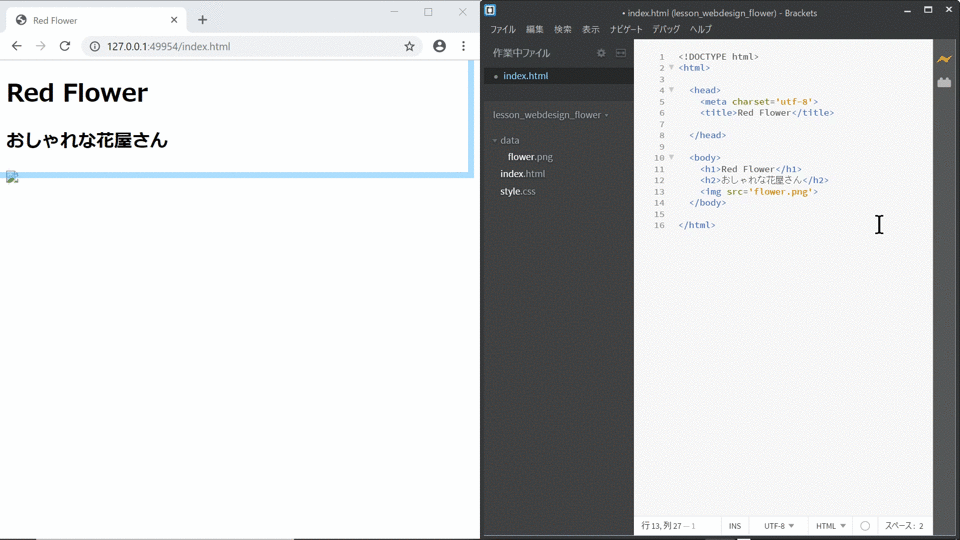The width and height of the screenshot is (960, 540).
Task: Open the working files settings gear
Action: click(x=601, y=53)
